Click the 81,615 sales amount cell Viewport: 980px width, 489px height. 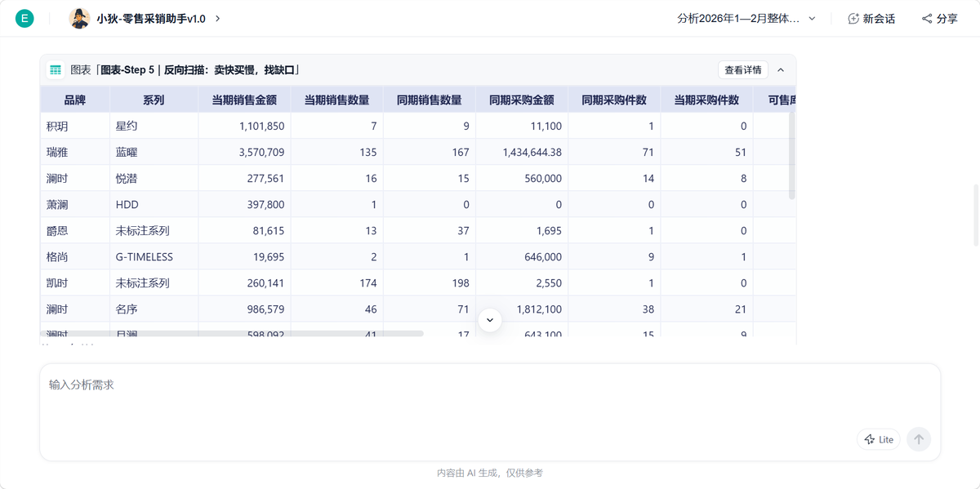(x=244, y=230)
